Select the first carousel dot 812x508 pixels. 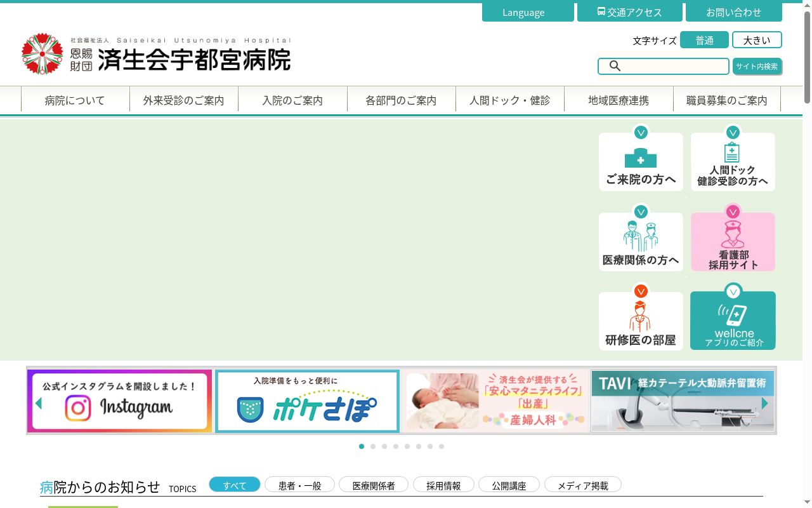tap(362, 446)
